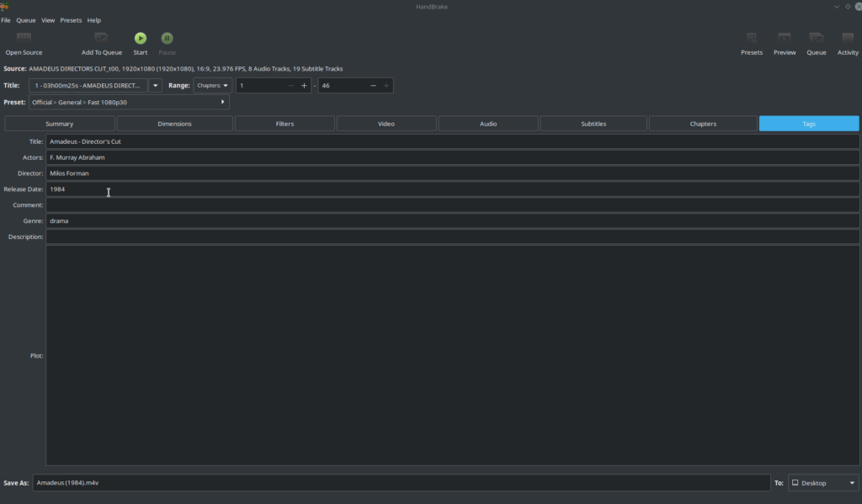862x504 pixels.
Task: Switch to the Video tab
Action: (386, 124)
